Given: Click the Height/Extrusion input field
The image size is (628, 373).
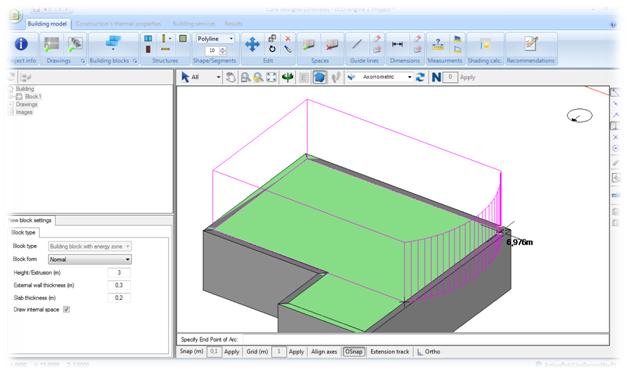Looking at the screenshot, I should (x=119, y=272).
